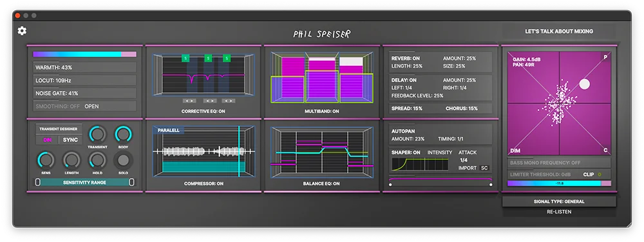
Task: Click the AUTOPAN label
Action: click(403, 131)
